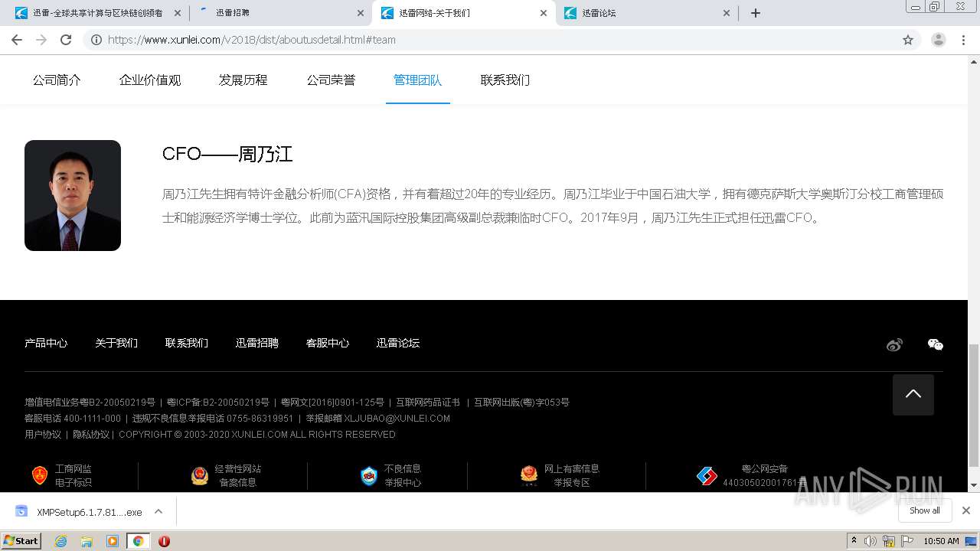Viewport: 980px width, 551px height.
Task: Reload the current page
Action: (x=66, y=40)
